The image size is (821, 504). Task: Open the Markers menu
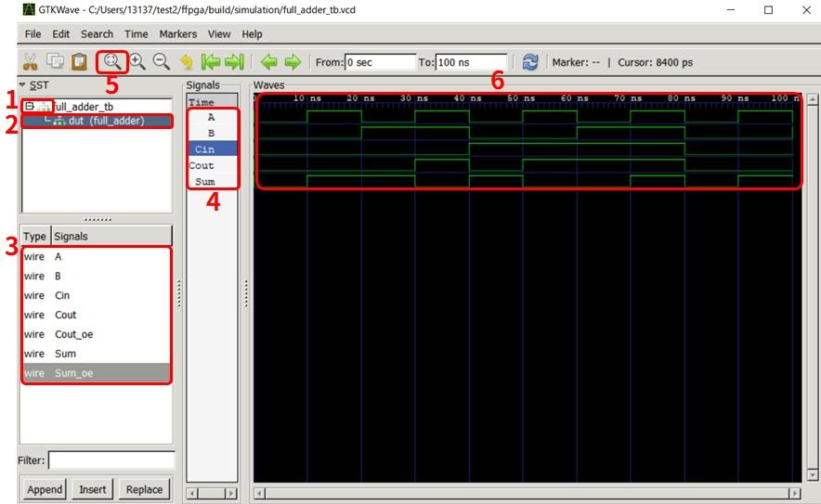pyautogui.click(x=178, y=34)
